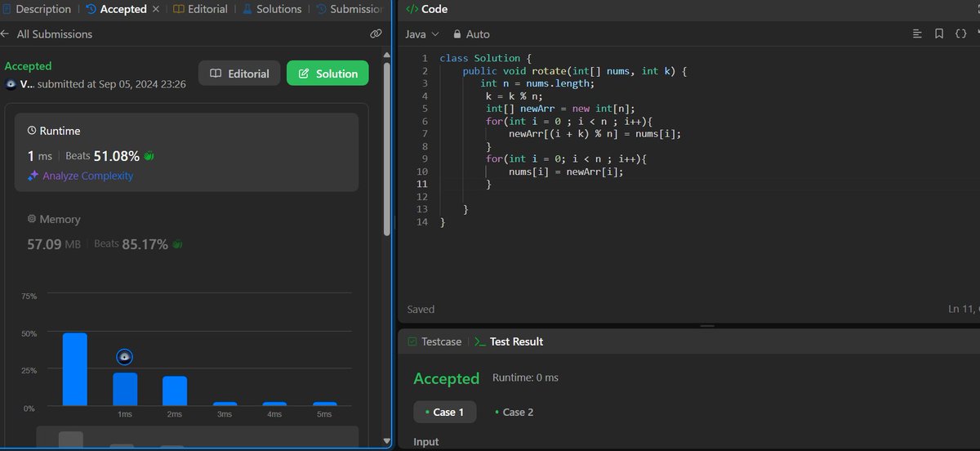The image size is (980, 451).
Task: Click the tallest bar in the runtime chart
Action: click(x=75, y=369)
